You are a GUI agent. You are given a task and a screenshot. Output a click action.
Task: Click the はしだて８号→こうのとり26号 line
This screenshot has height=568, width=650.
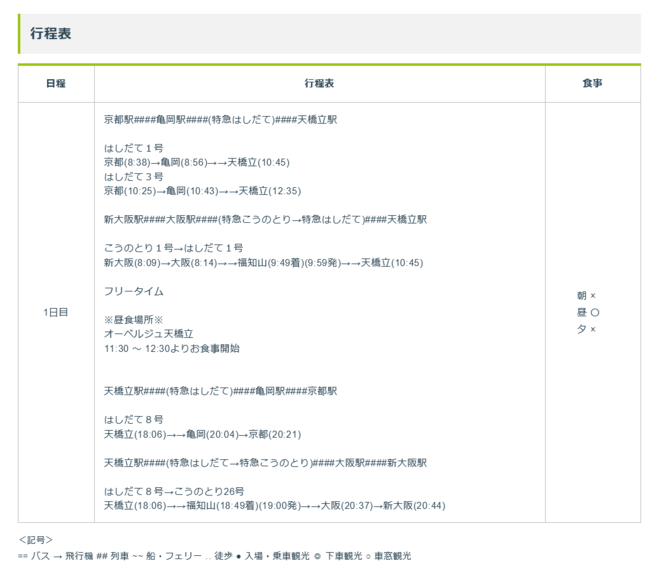pos(174,492)
